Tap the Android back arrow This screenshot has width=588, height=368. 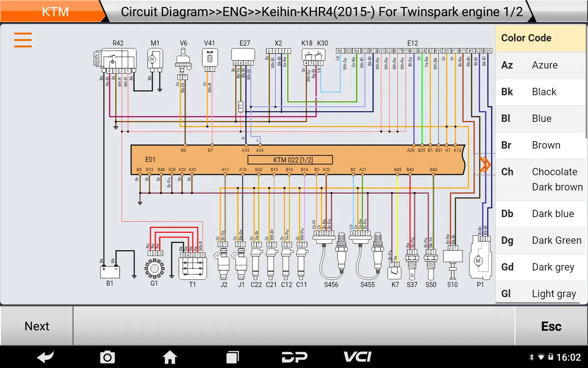[46, 357]
